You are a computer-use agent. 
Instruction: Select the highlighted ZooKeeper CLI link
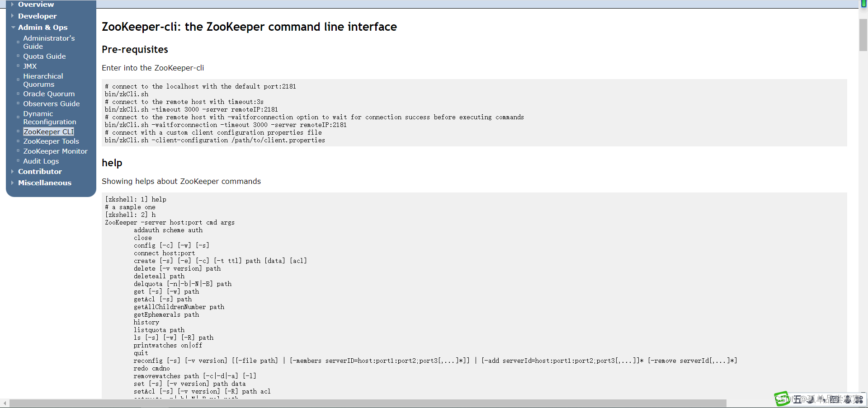48,131
